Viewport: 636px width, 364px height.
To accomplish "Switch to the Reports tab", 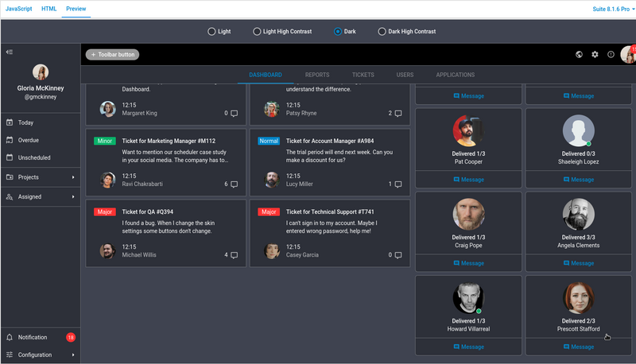I will [x=317, y=75].
